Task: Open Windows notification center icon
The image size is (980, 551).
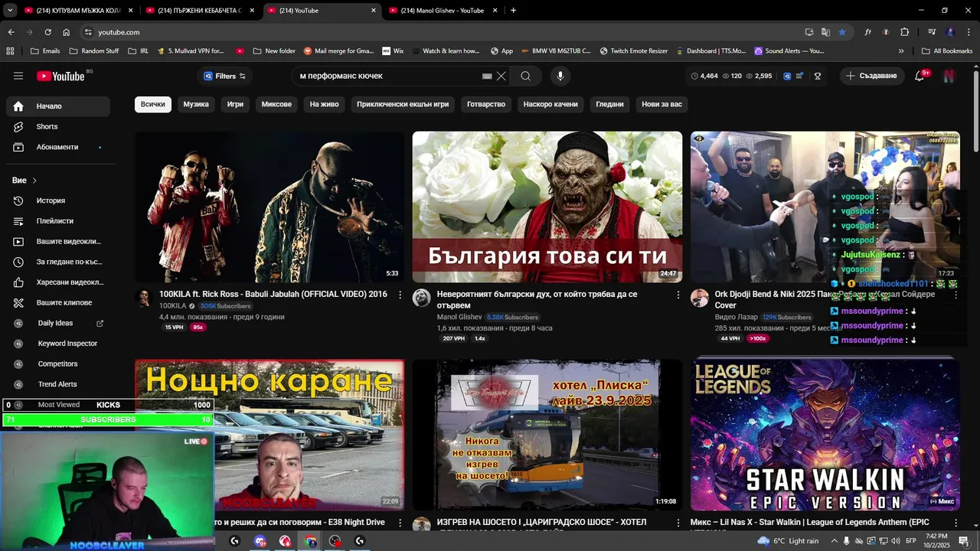Action: 963,540
